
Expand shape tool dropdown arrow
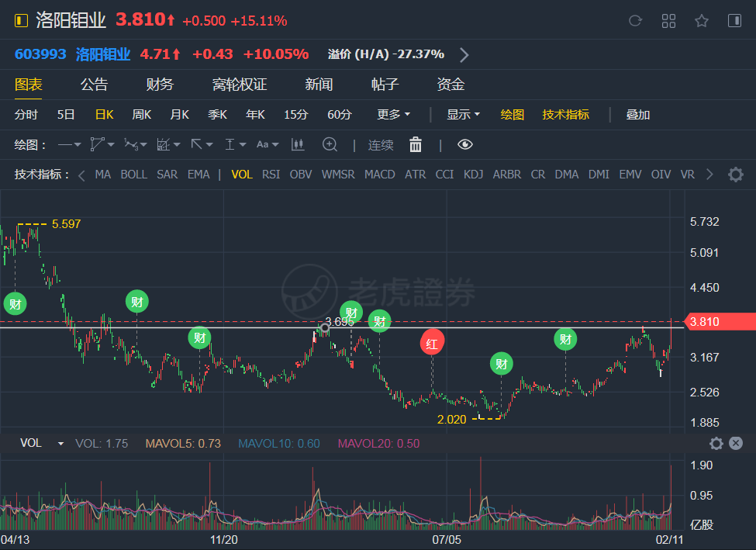pyautogui.click(x=111, y=145)
